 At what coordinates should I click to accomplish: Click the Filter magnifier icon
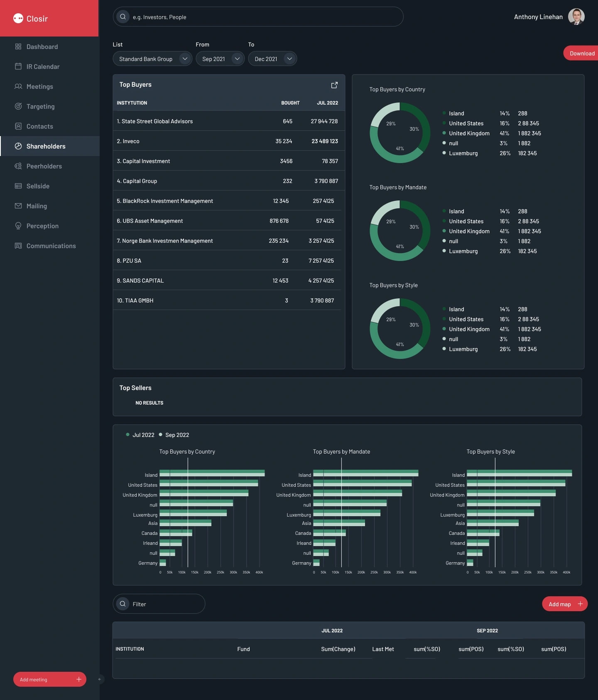coord(123,604)
